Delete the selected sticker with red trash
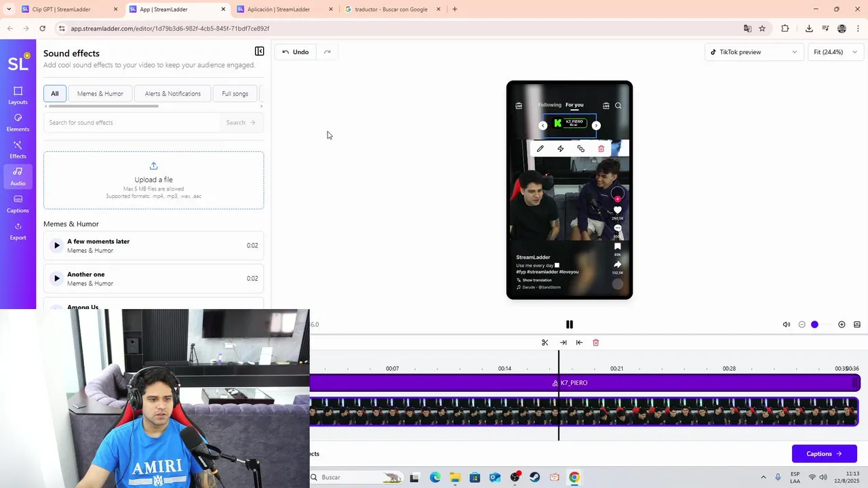868x488 pixels. 601,148
